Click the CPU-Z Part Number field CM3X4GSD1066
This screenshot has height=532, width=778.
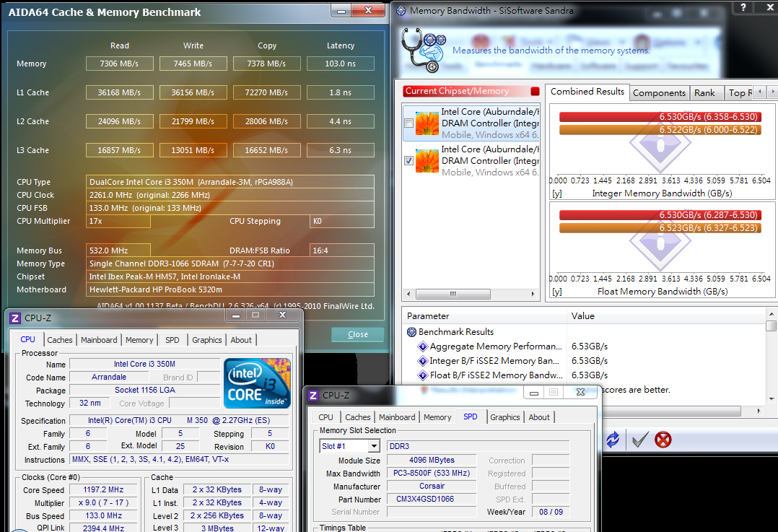point(431,500)
